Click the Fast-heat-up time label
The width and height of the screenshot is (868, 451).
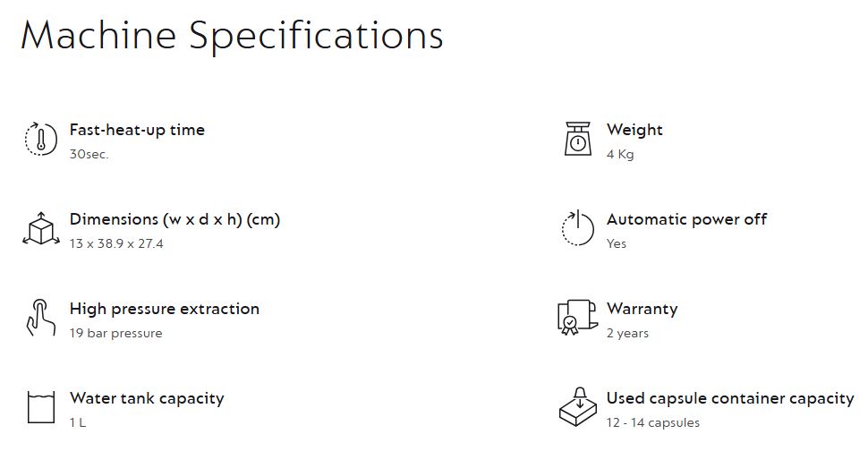click(137, 130)
